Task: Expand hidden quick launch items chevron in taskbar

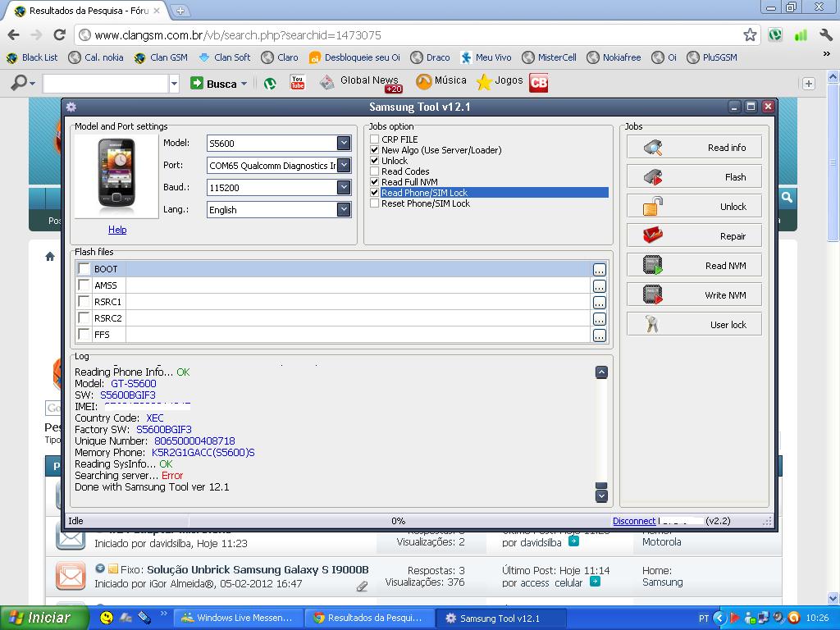Action: coord(163,614)
